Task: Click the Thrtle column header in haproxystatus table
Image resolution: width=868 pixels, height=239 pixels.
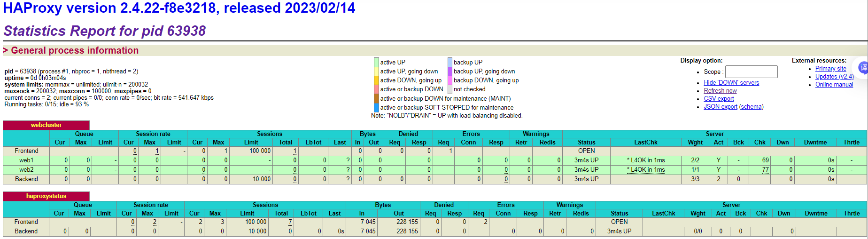Action: [x=852, y=214]
